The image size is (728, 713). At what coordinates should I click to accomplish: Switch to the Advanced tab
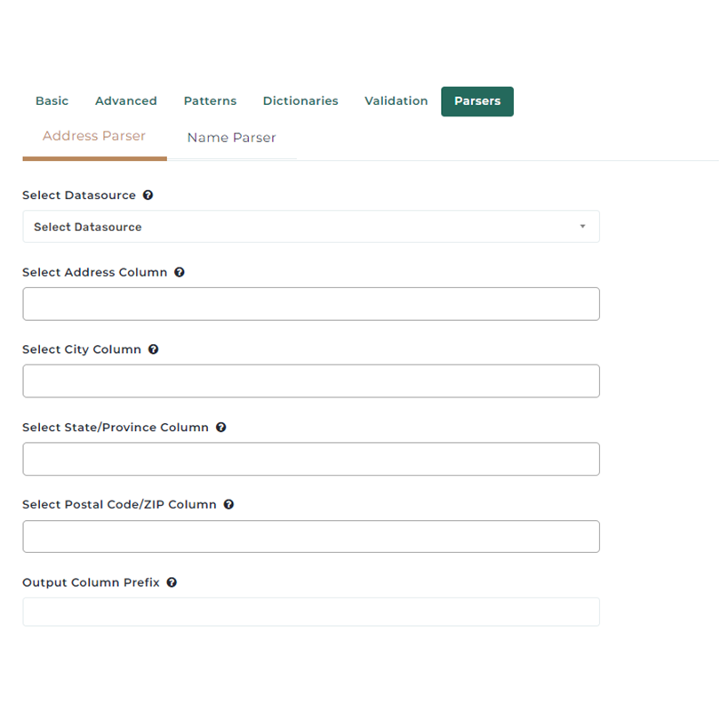[126, 101]
